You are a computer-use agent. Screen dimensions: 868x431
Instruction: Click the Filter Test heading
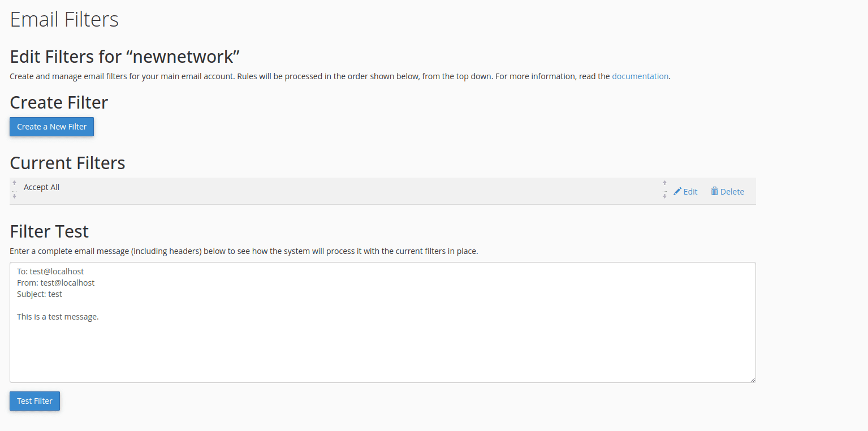coord(49,231)
